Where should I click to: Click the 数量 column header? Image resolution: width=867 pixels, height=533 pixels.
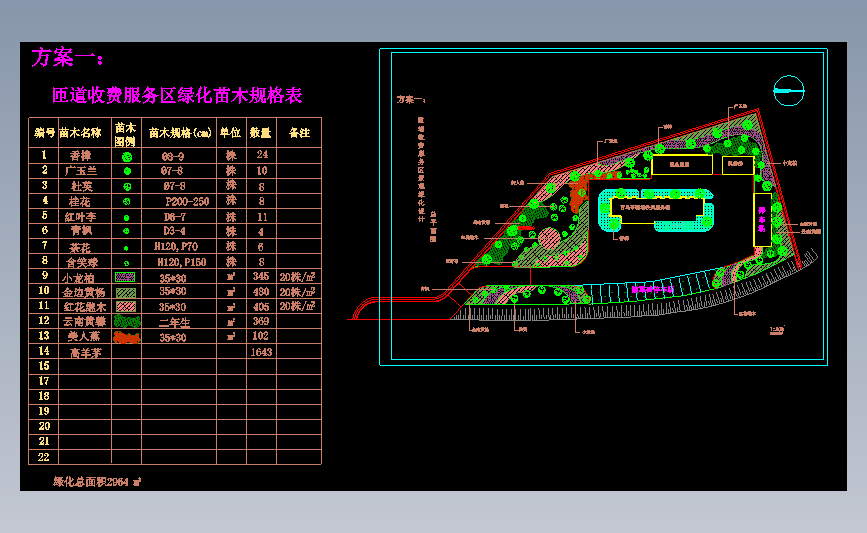[260, 133]
